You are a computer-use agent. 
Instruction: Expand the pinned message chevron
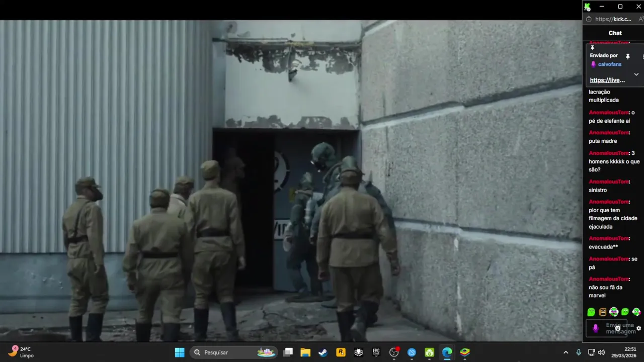pyautogui.click(x=636, y=74)
